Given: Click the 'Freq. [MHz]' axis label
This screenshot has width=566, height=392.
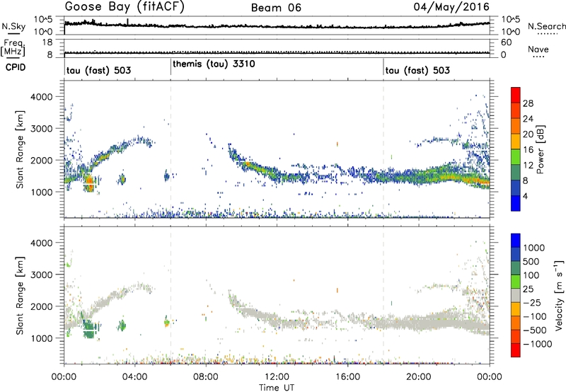Looking at the screenshot, I should pyautogui.click(x=13, y=48).
